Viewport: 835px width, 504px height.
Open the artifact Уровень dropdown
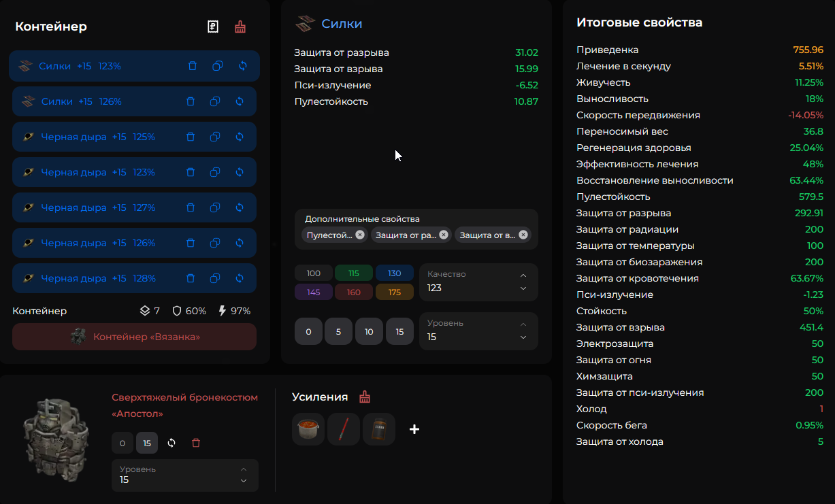pyautogui.click(x=478, y=331)
